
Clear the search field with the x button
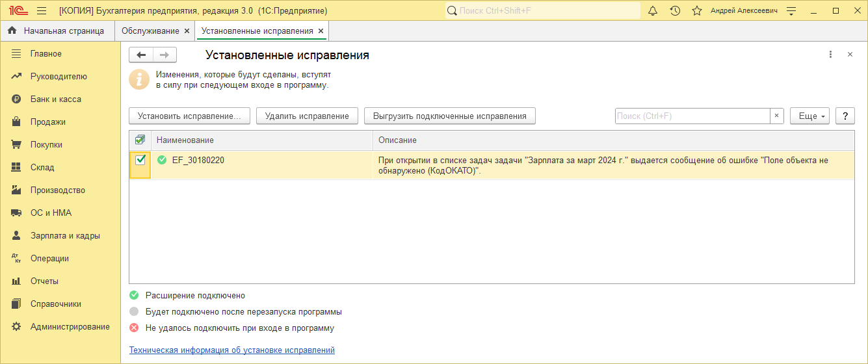[776, 116]
